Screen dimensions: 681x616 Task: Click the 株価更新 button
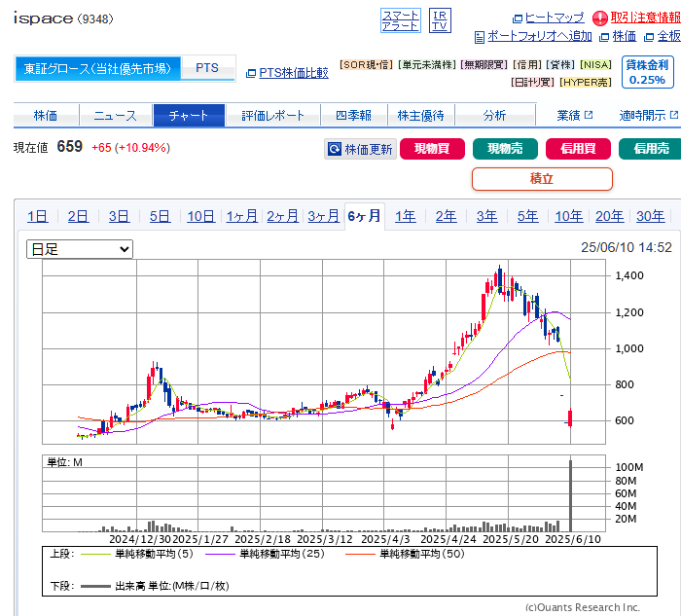[x=360, y=149]
